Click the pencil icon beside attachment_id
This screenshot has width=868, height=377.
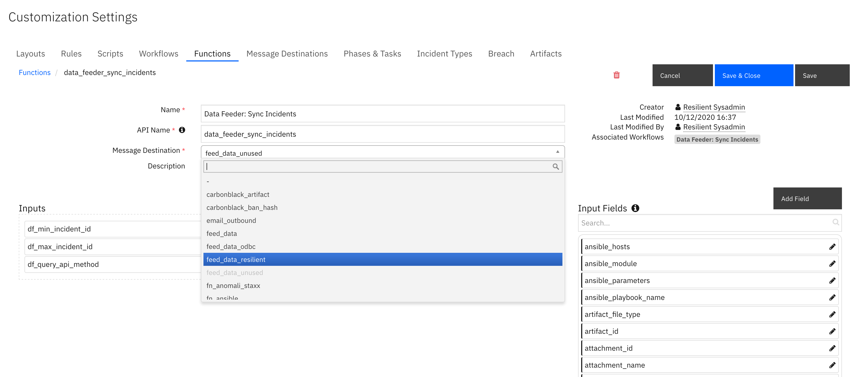click(832, 348)
